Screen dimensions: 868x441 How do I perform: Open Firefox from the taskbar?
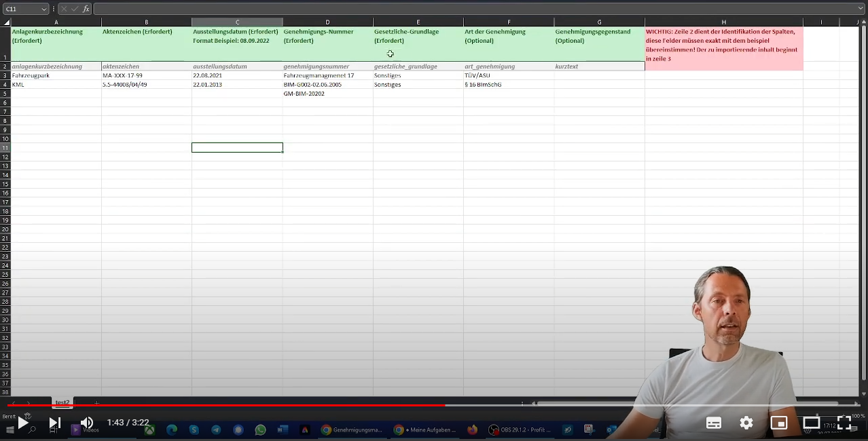[473, 429]
